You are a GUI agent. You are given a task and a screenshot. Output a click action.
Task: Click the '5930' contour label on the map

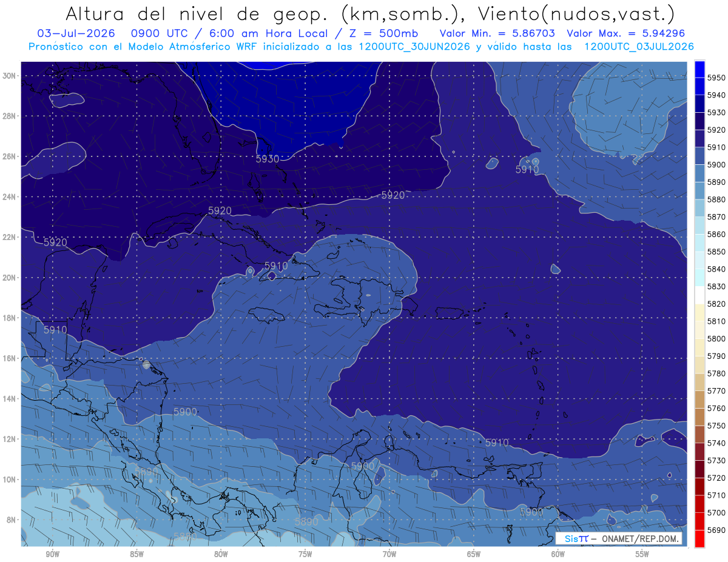[x=268, y=159]
